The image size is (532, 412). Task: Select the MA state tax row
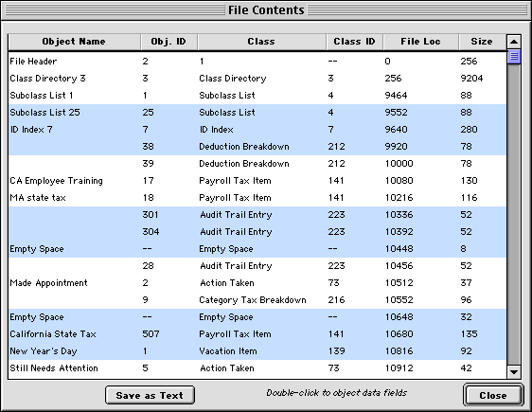pos(257,198)
